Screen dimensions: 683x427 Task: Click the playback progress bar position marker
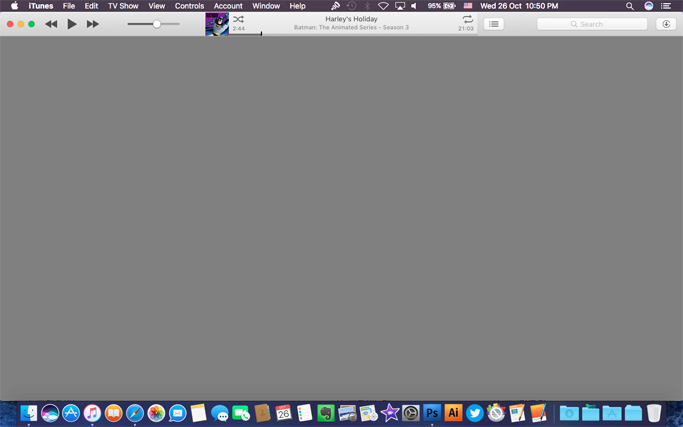click(x=261, y=34)
